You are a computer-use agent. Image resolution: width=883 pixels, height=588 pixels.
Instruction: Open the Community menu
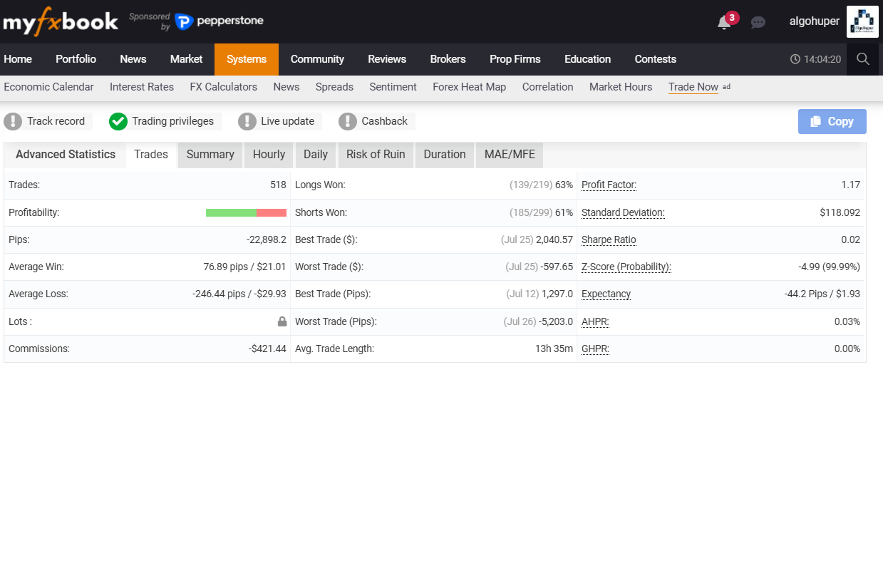(x=317, y=59)
